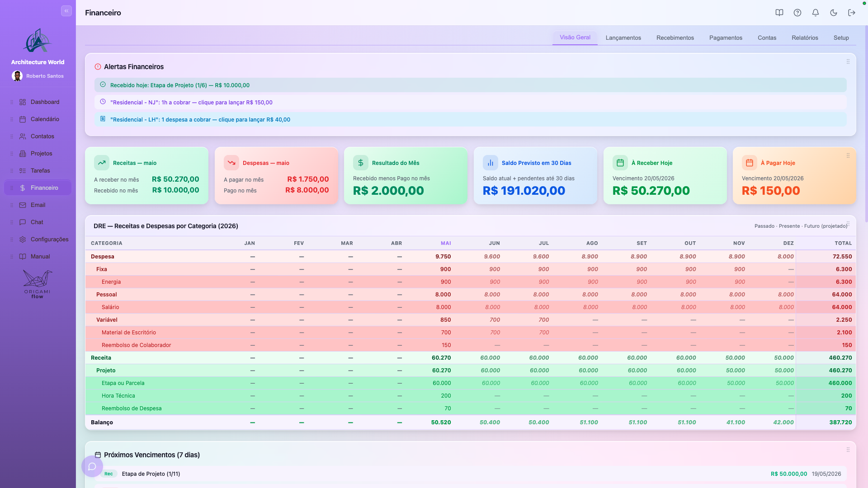Click the logout icon in top bar
Viewport: 868px width, 488px height.
click(x=852, y=13)
